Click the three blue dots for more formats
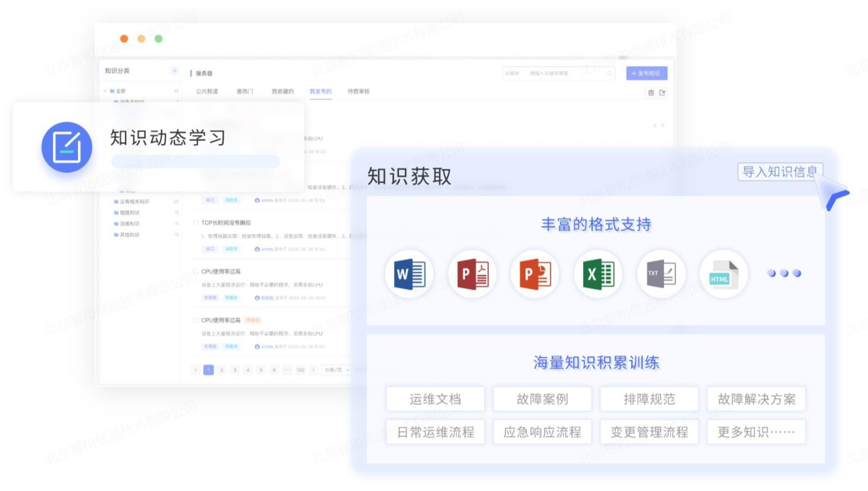Screen dimensions: 868x491 click(784, 273)
